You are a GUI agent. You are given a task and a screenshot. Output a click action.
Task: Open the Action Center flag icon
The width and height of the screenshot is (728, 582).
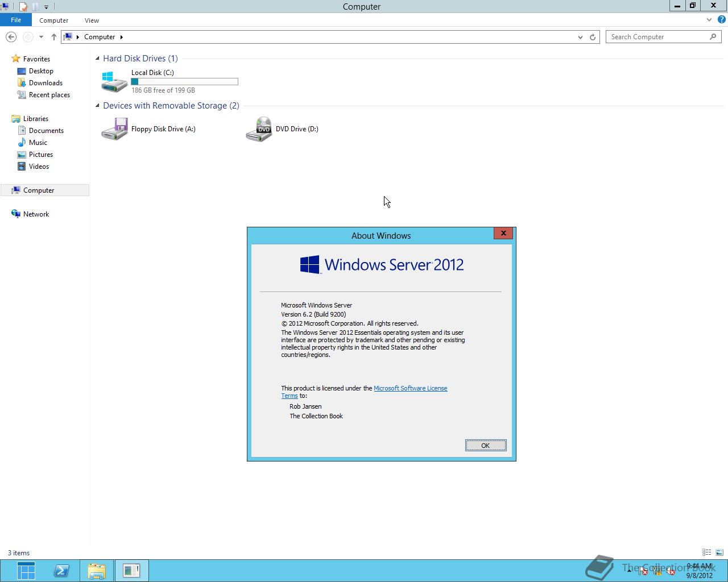tap(643, 571)
